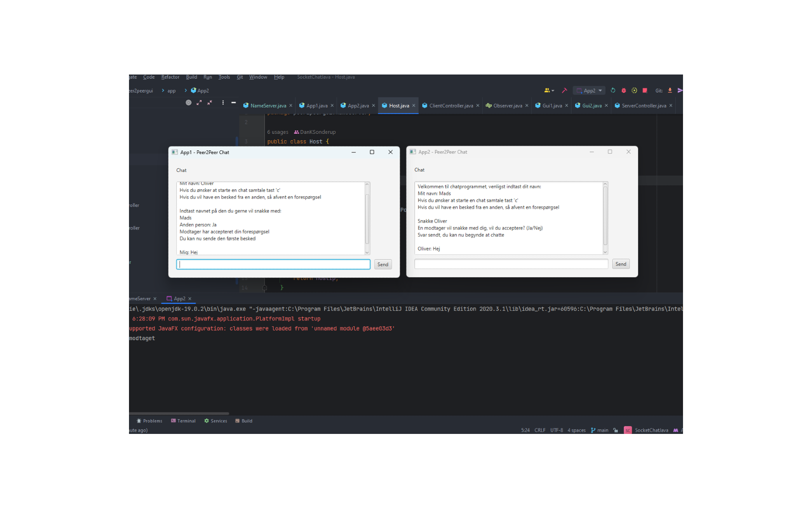Screen dimensions: 812x508
Task: Click the CRLF line separator selector
Action: click(x=540, y=431)
